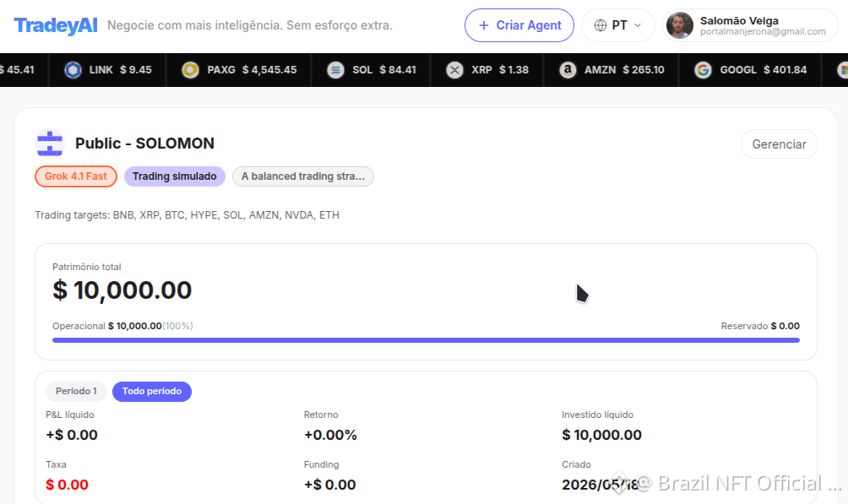Click the Retorno +0.00% value
Screen dimensions: 848x504
[330, 435]
